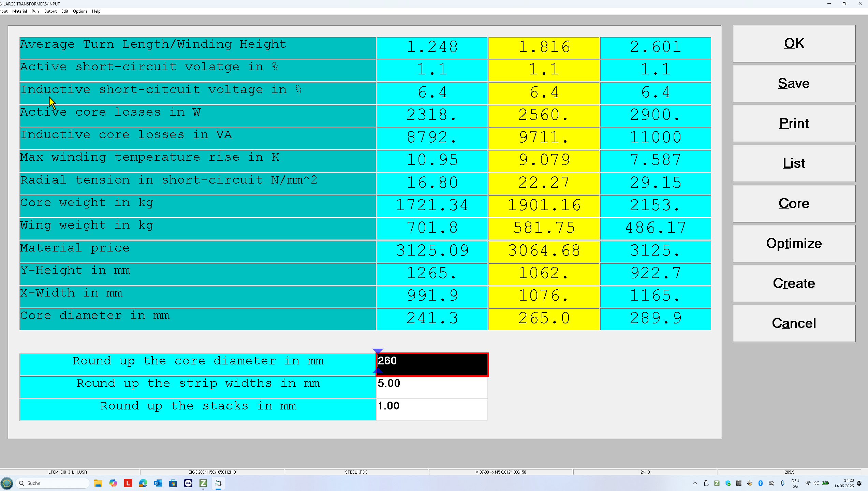Click the Print button

click(x=794, y=123)
